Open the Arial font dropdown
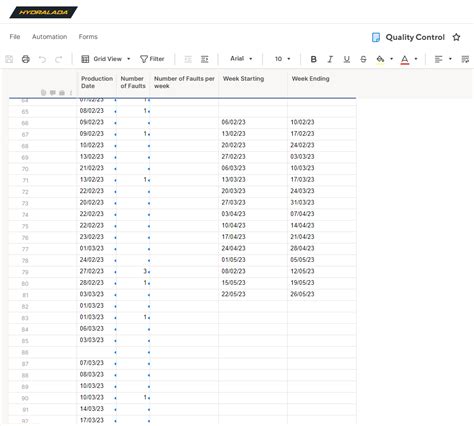Viewport: 474px width, 426px height. 241,59
